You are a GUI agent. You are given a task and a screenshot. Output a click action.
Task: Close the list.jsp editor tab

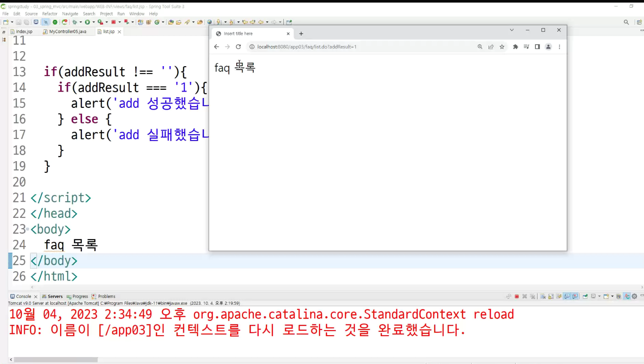pos(119,32)
